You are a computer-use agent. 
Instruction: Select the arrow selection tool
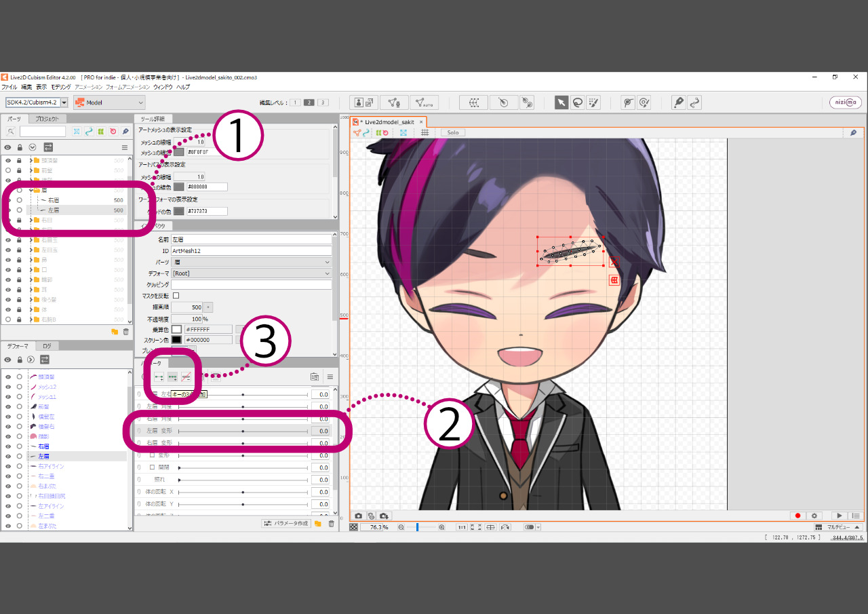coord(561,102)
